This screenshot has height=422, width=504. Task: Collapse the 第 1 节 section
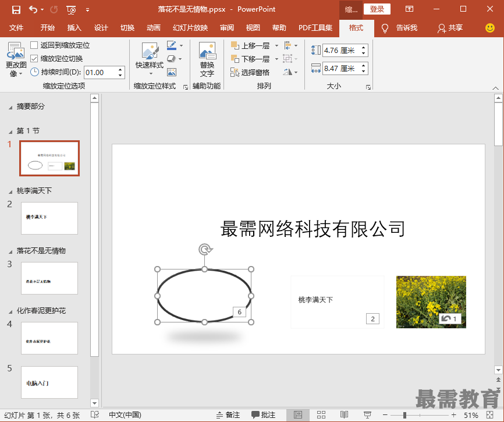(x=10, y=132)
